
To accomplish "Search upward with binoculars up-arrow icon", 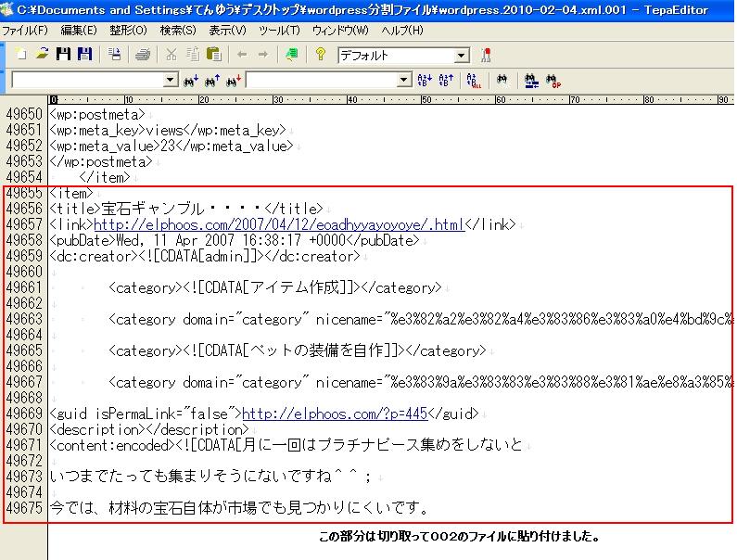I will [x=212, y=81].
